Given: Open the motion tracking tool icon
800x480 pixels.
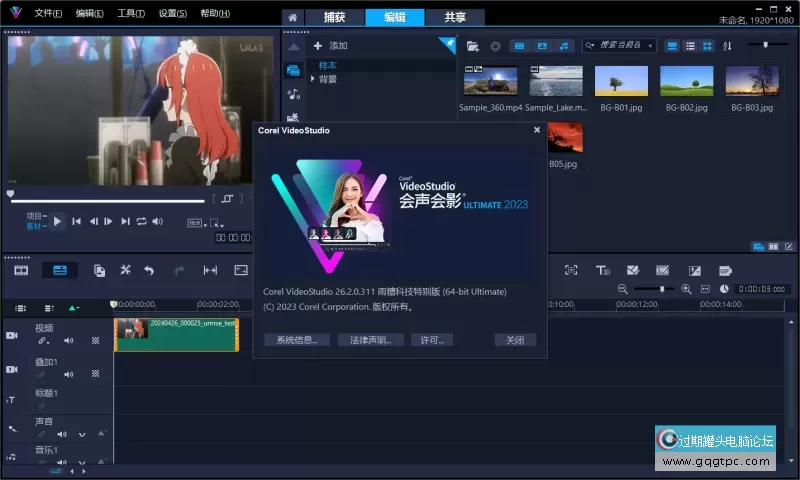Looking at the screenshot, I should point(571,270).
